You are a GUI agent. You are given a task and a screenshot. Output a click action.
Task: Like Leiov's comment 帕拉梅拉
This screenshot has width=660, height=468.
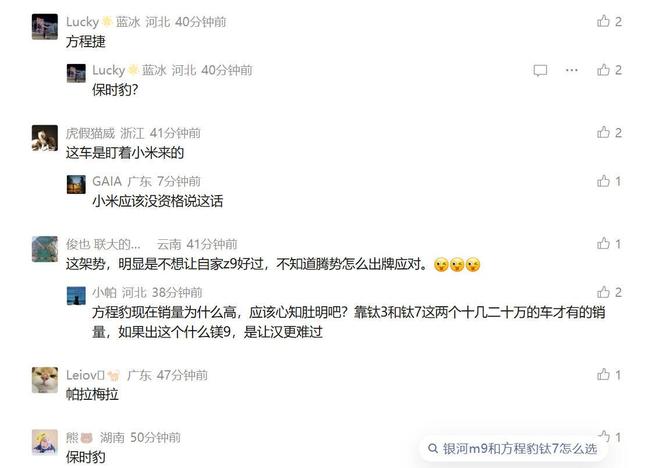click(x=603, y=375)
